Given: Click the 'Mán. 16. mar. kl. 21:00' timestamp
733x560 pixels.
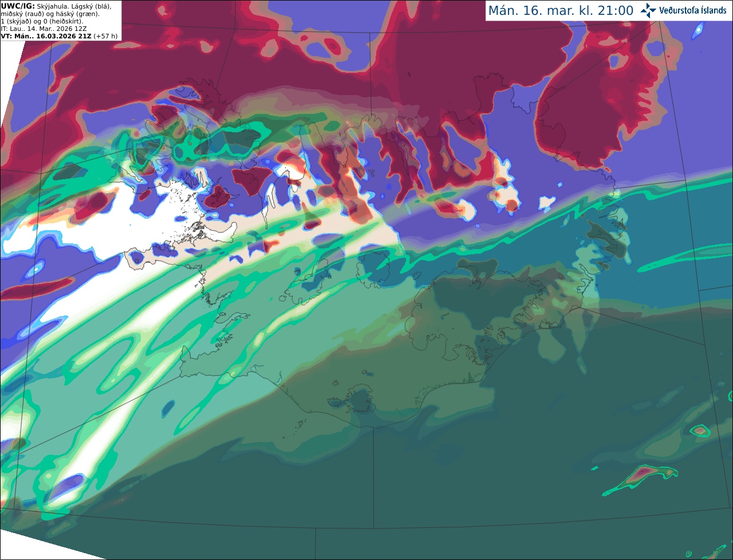Looking at the screenshot, I should [x=561, y=11].
